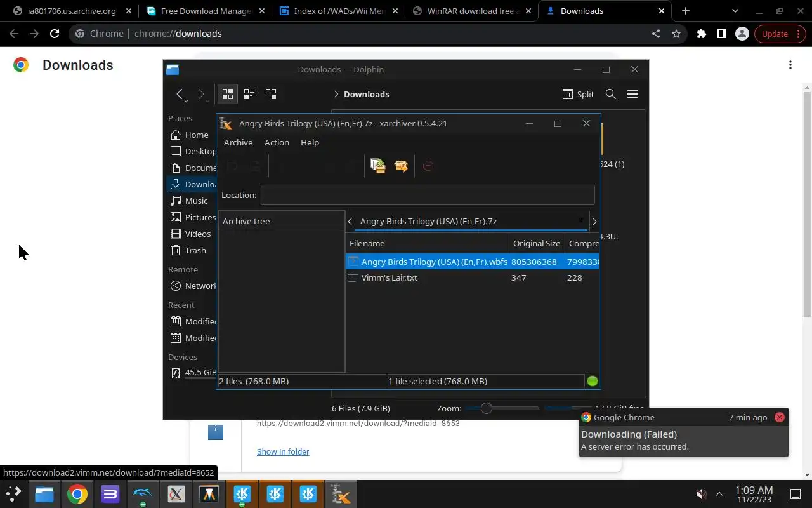The width and height of the screenshot is (812, 508).
Task: Open the Archive menu in xarchiver
Action: click(x=238, y=142)
